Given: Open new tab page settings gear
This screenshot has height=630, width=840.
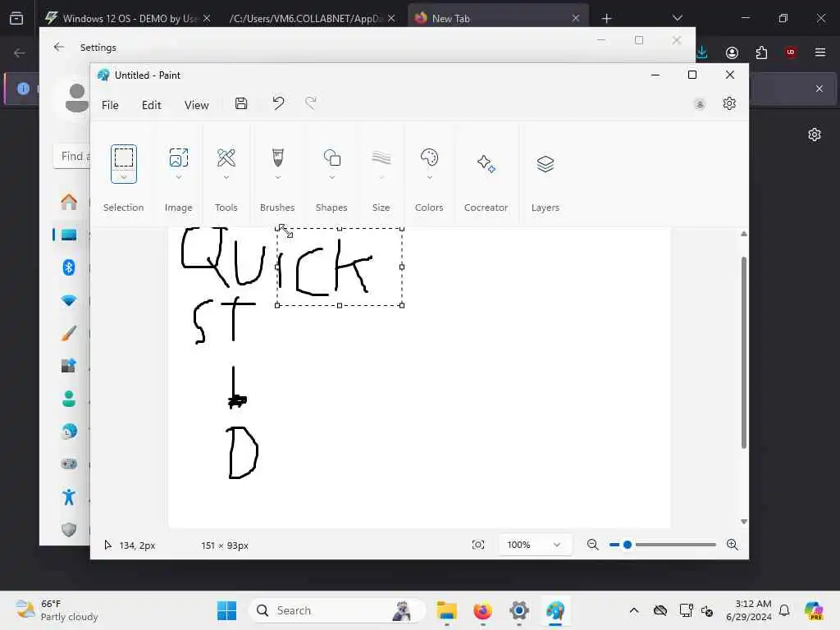Looking at the screenshot, I should point(814,135).
